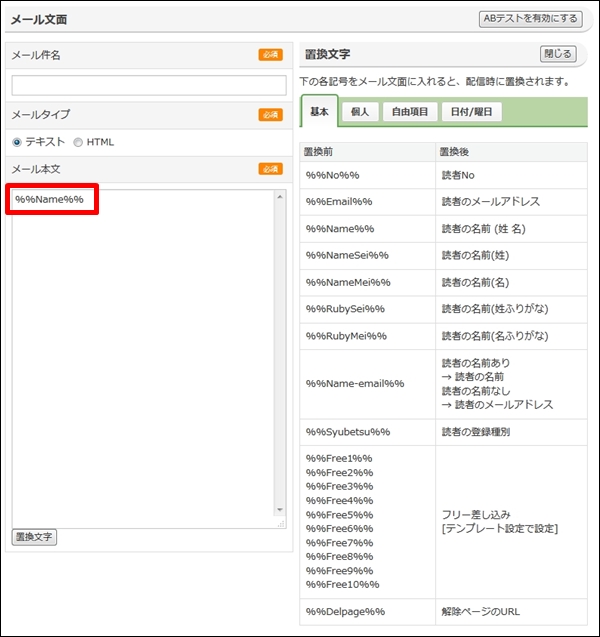Click the 置換文字 button below the mail body

[34, 537]
